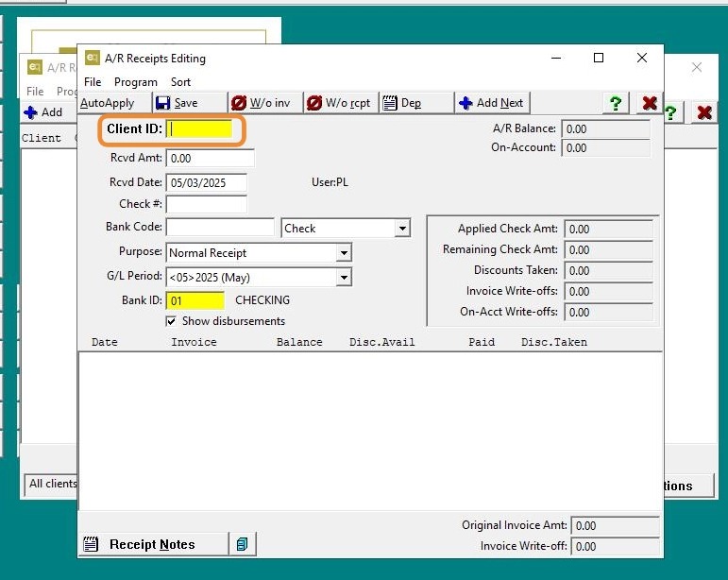Viewport: 728px width, 580px height.
Task: Click the Disc.Avail column header
Action: [x=381, y=342]
